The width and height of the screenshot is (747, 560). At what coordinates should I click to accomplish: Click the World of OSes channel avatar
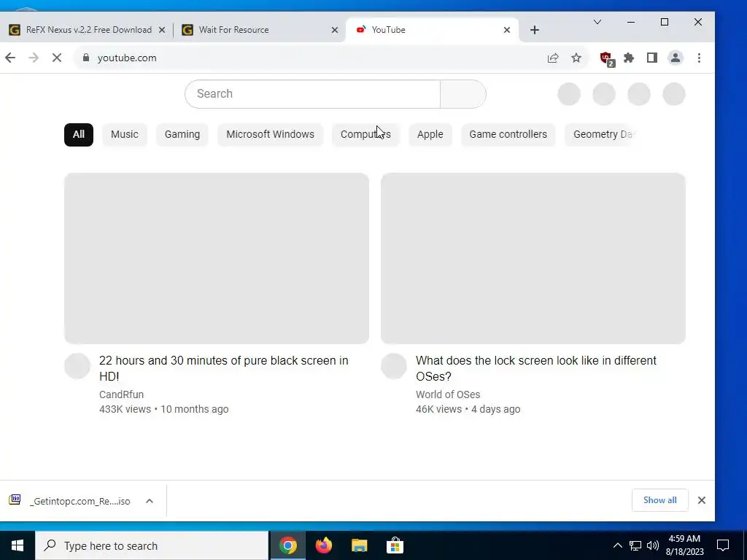click(394, 366)
